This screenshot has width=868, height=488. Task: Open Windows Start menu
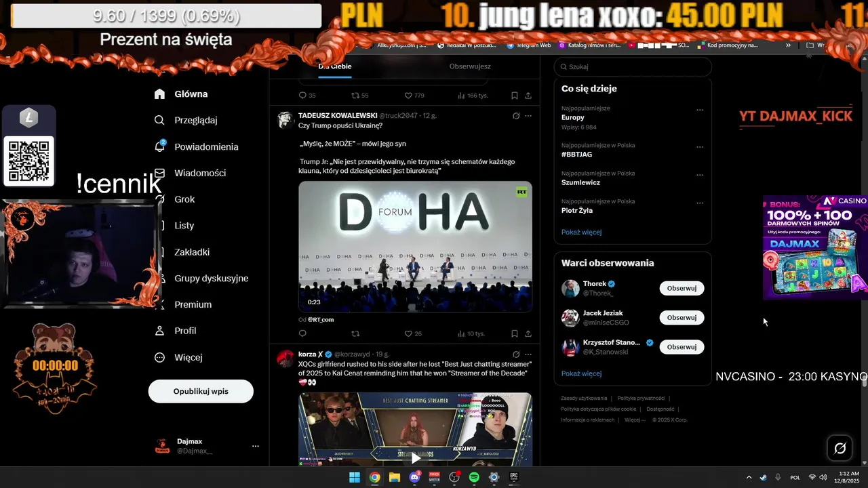point(355,477)
